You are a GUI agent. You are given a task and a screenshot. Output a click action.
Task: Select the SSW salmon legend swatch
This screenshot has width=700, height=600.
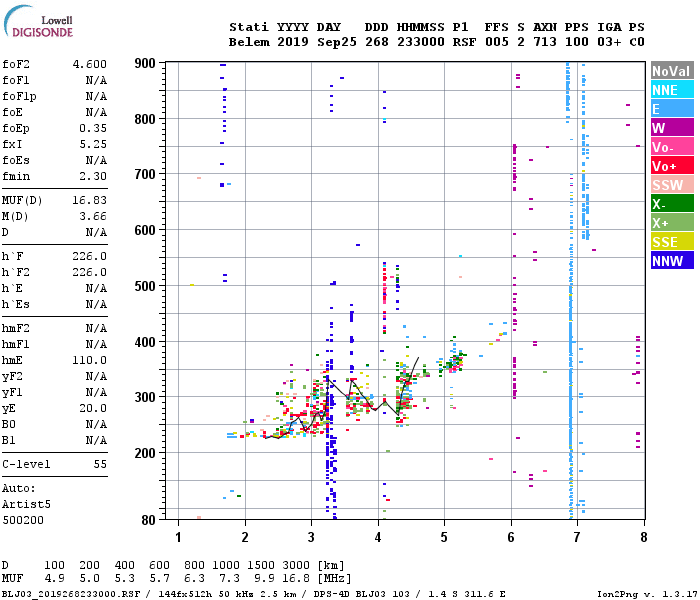(672, 185)
